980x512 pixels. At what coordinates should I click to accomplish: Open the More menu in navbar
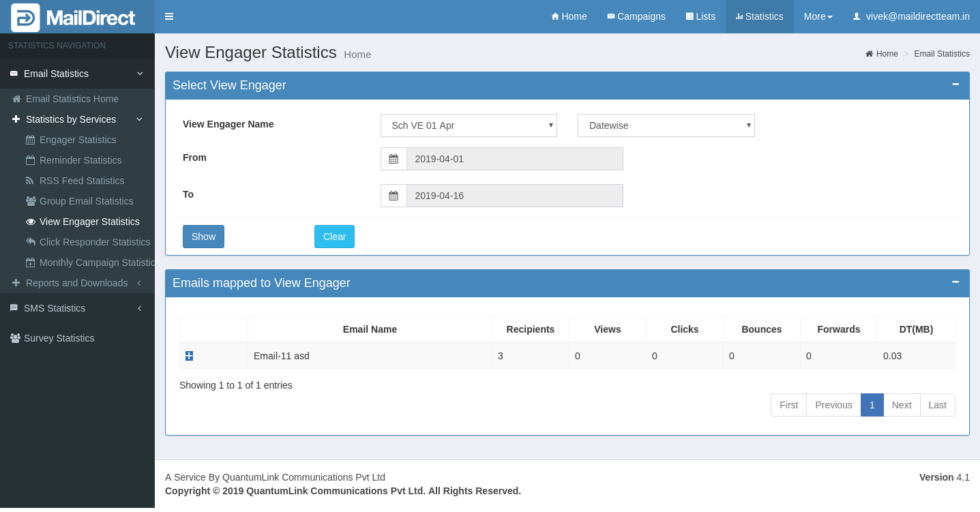tap(818, 16)
